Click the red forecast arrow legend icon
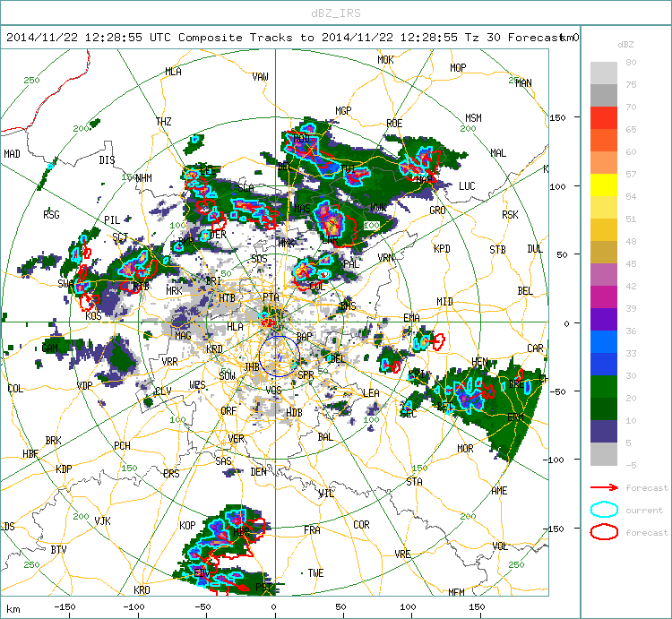 coord(604,487)
